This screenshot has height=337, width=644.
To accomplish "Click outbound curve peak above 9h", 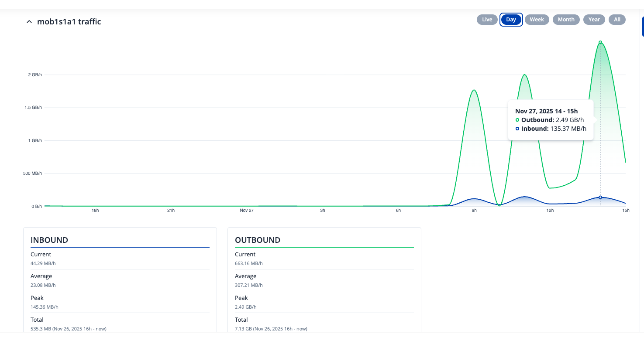I will coord(474,90).
